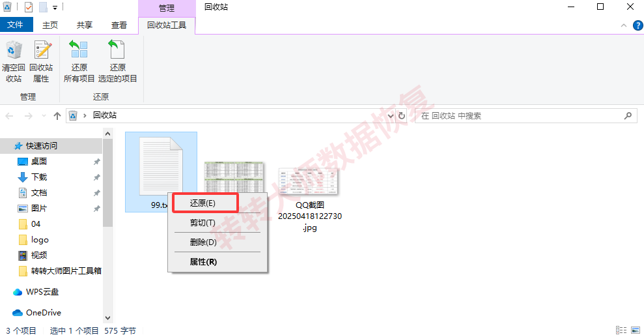The height and width of the screenshot is (335, 644).
Task: Go back with the left arrow
Action: click(x=10, y=116)
